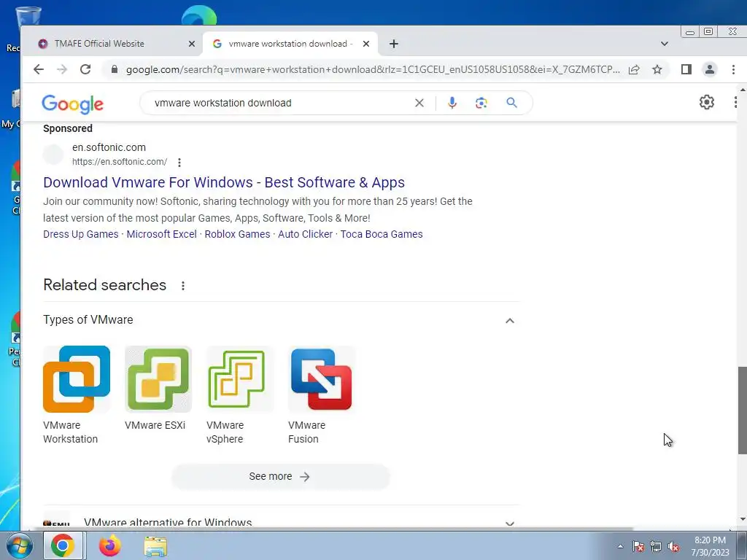This screenshot has width=747, height=560.
Task: Click the muted volume tray icon
Action: (673, 547)
